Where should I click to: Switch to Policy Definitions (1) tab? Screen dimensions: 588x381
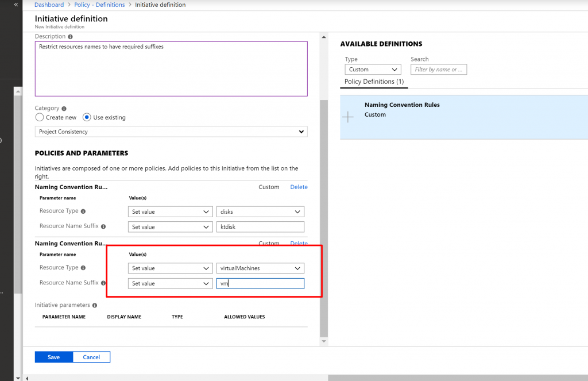tap(374, 82)
